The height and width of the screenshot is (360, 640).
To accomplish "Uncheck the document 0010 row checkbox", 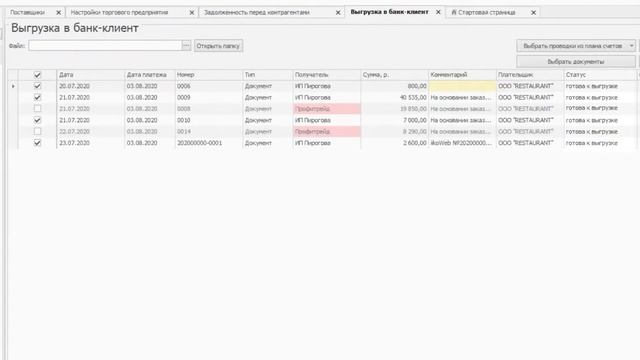I will click(37, 120).
